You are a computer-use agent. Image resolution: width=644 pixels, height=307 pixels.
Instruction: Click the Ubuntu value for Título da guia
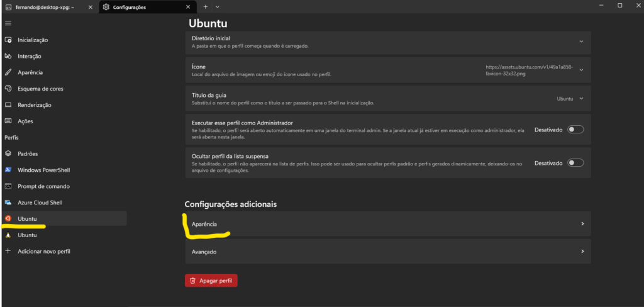click(565, 99)
